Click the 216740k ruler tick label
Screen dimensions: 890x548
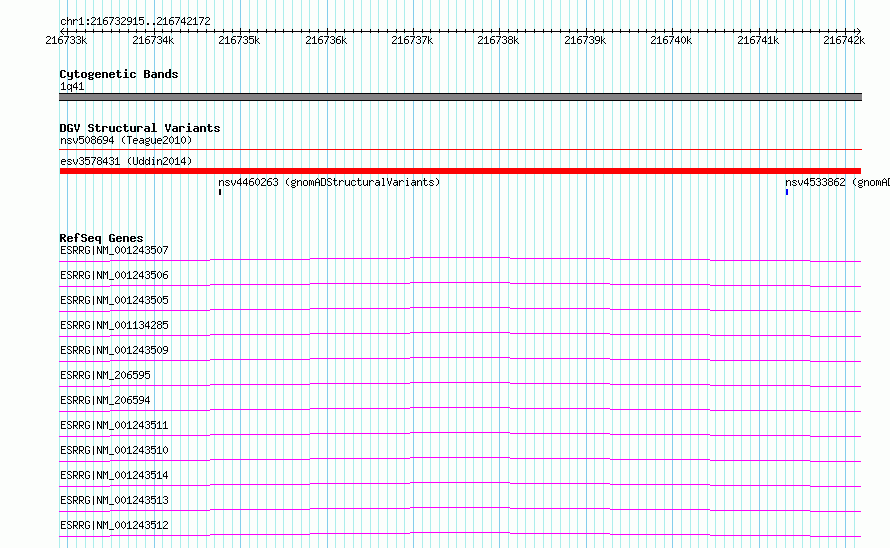671,40
